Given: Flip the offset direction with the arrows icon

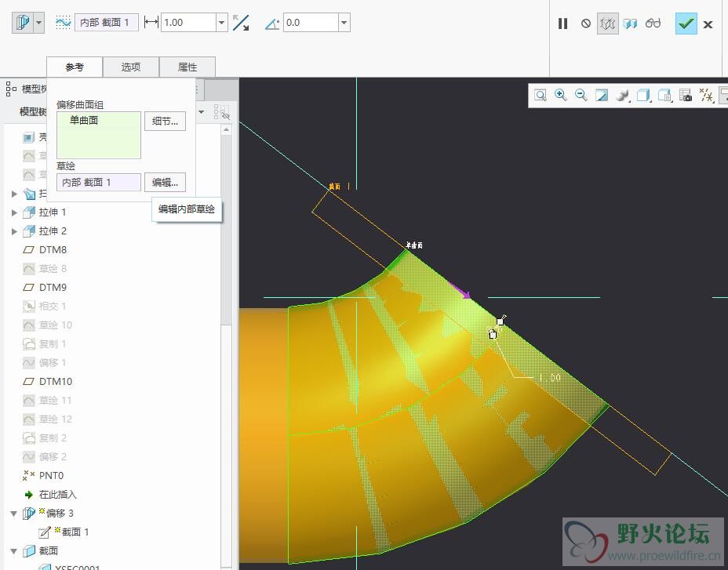Looking at the screenshot, I should point(241,22).
